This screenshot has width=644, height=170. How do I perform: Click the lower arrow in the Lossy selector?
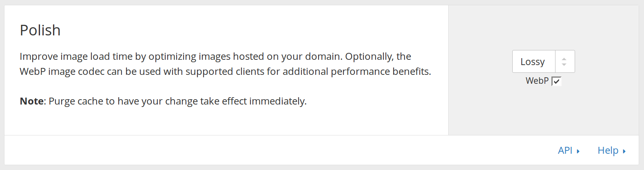[x=564, y=64]
